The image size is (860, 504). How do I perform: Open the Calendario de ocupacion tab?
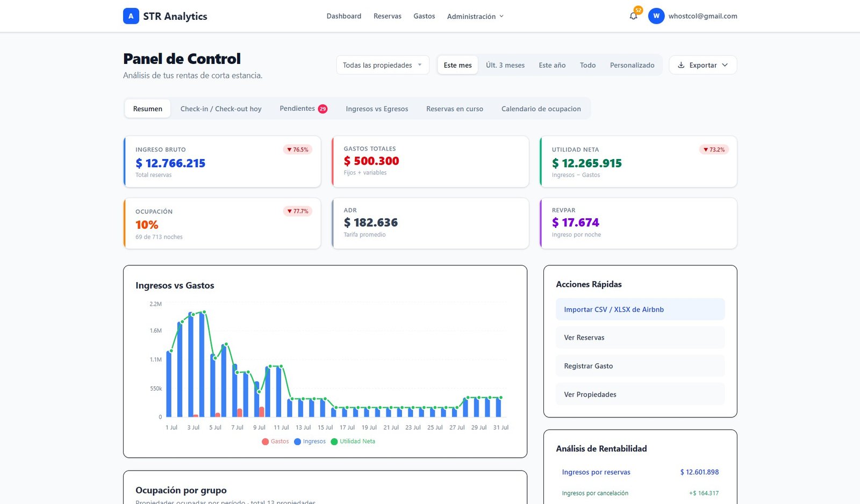click(541, 109)
